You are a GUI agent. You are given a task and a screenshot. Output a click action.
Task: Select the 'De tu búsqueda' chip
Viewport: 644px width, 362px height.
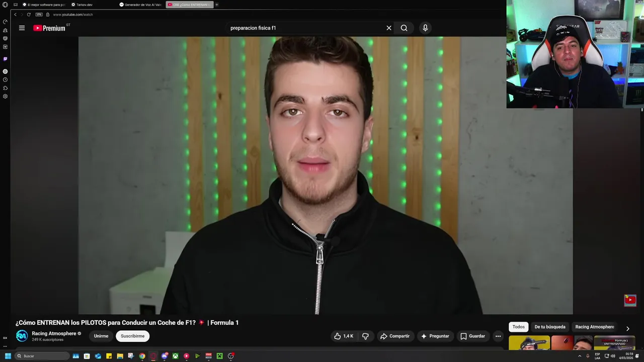pyautogui.click(x=550, y=327)
